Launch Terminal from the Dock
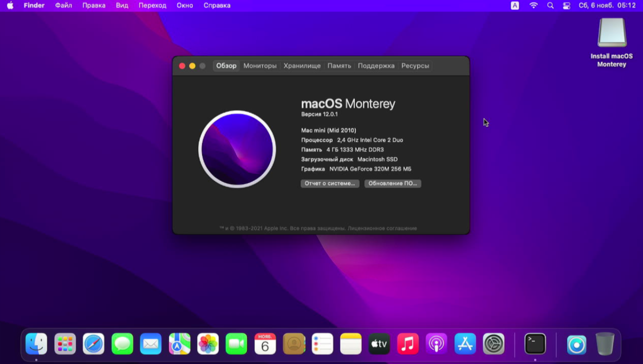Viewport: 643px width, 364px height. [x=535, y=343]
